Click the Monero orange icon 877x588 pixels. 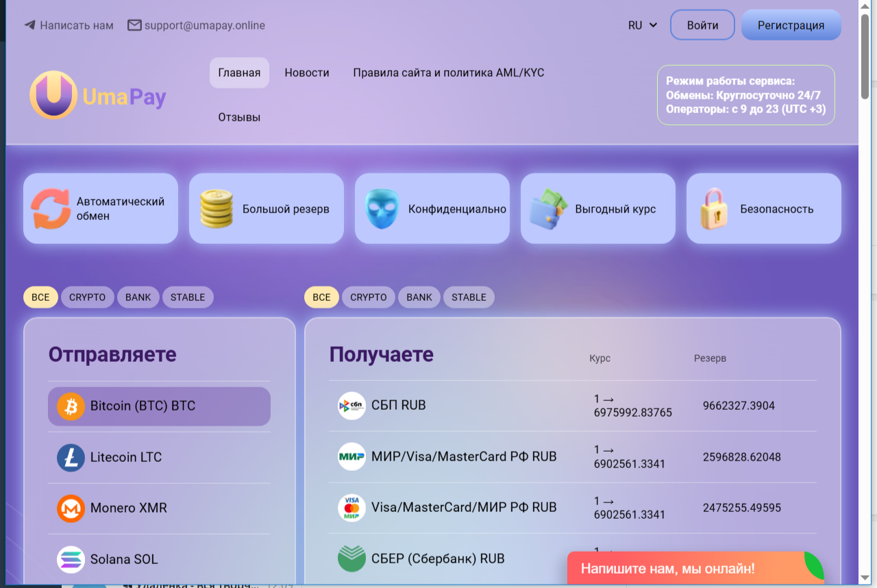coord(71,509)
